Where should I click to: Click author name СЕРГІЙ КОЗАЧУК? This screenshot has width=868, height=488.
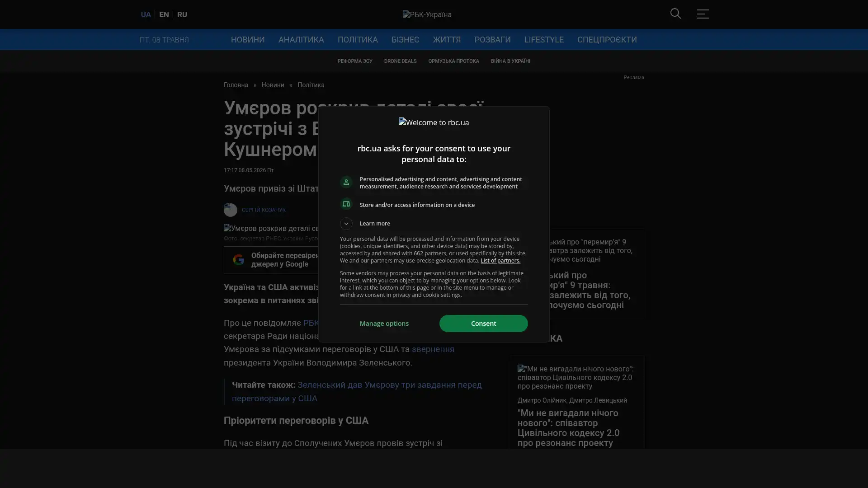click(264, 210)
